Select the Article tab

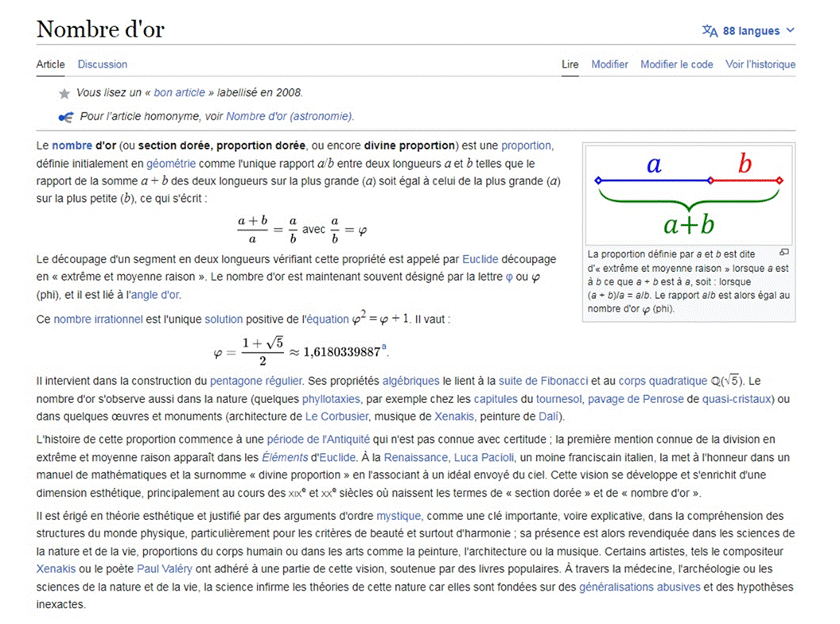point(50,64)
